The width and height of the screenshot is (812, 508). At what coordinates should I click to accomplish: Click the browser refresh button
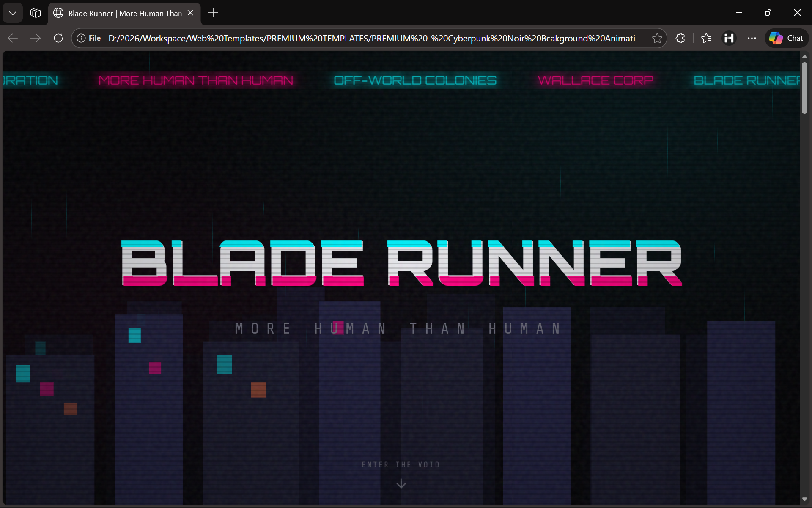click(x=58, y=38)
